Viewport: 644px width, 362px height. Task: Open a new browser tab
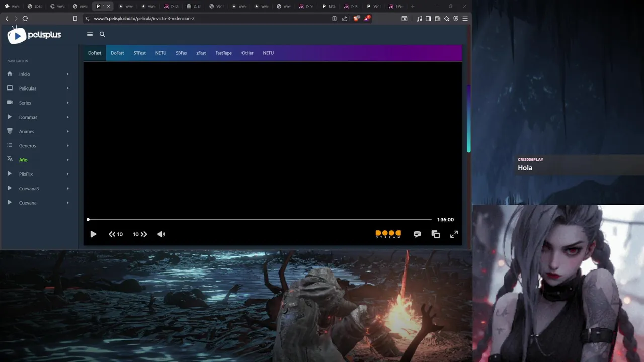413,6
